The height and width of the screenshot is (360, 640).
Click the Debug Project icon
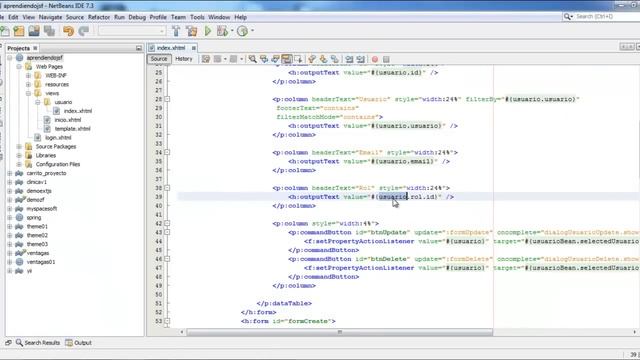[x=222, y=31]
